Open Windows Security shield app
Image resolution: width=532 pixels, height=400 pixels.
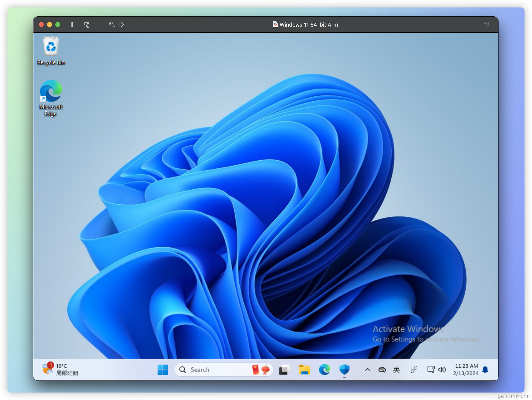pyautogui.click(x=344, y=369)
